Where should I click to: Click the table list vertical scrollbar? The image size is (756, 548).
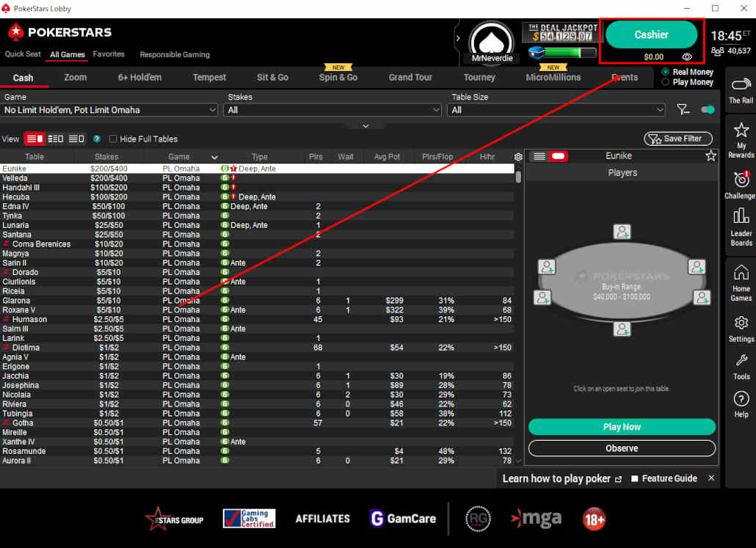[518, 176]
